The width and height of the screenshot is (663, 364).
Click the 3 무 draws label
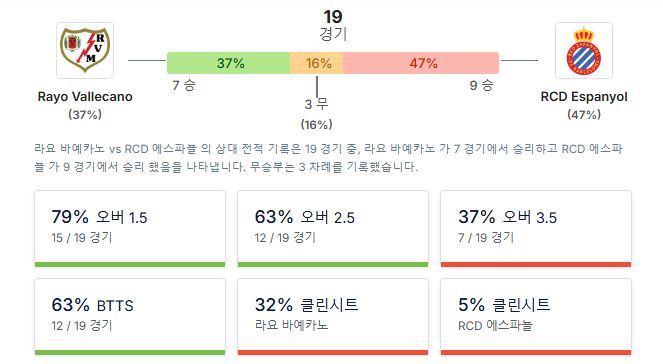316,104
